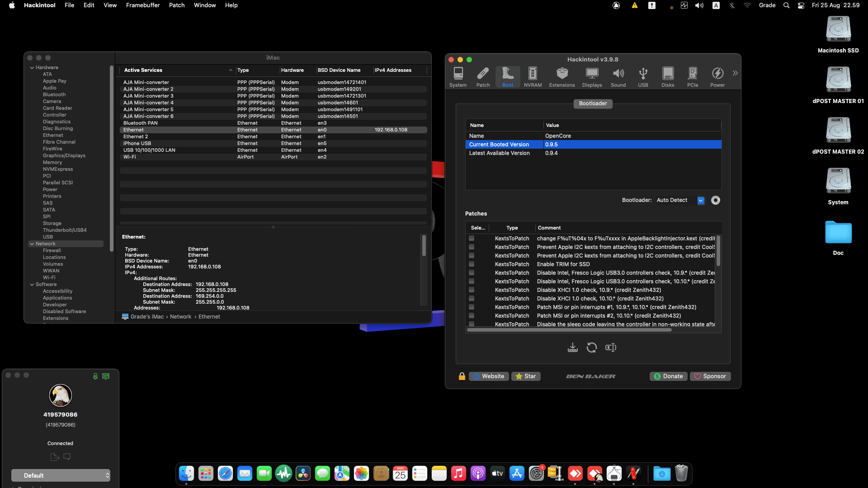Collapse the Software section in sidebar
The width and height of the screenshot is (868, 488).
32,285
